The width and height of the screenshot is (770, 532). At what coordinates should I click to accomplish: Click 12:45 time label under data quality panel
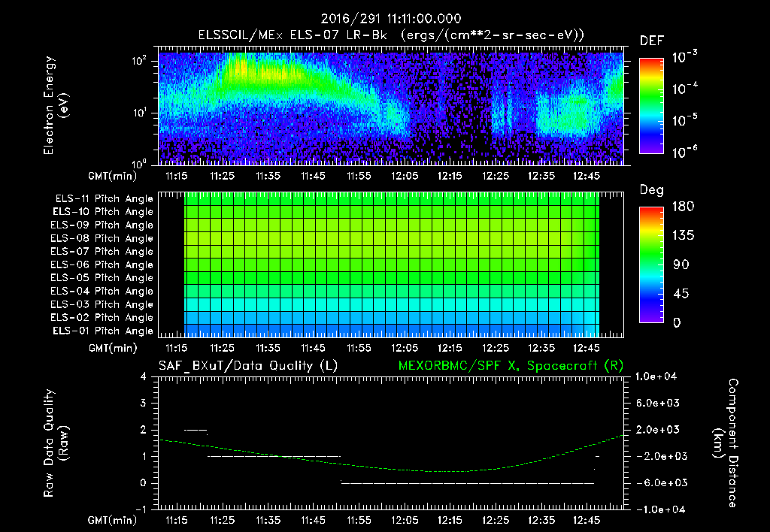(x=587, y=520)
